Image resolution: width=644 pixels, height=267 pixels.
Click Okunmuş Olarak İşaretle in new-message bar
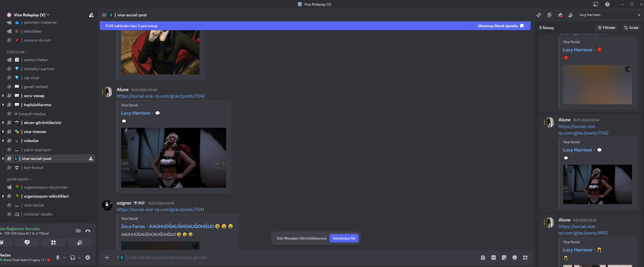tap(501, 26)
